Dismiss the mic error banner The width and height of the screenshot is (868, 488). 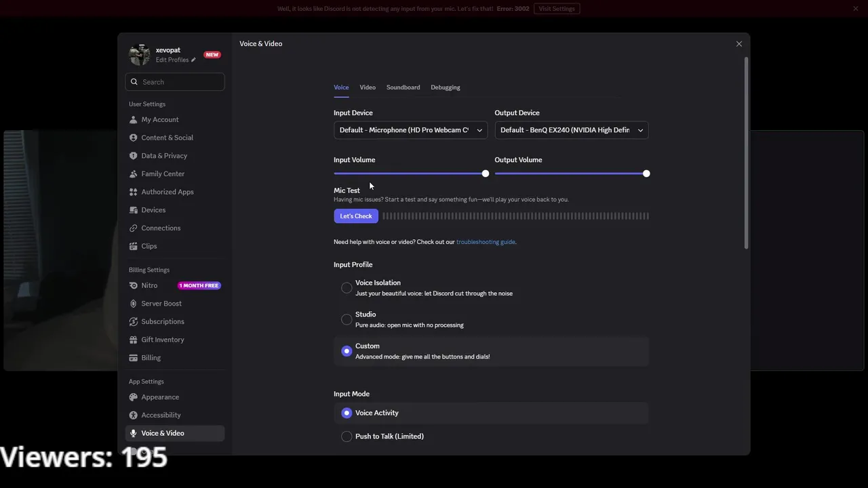(856, 9)
